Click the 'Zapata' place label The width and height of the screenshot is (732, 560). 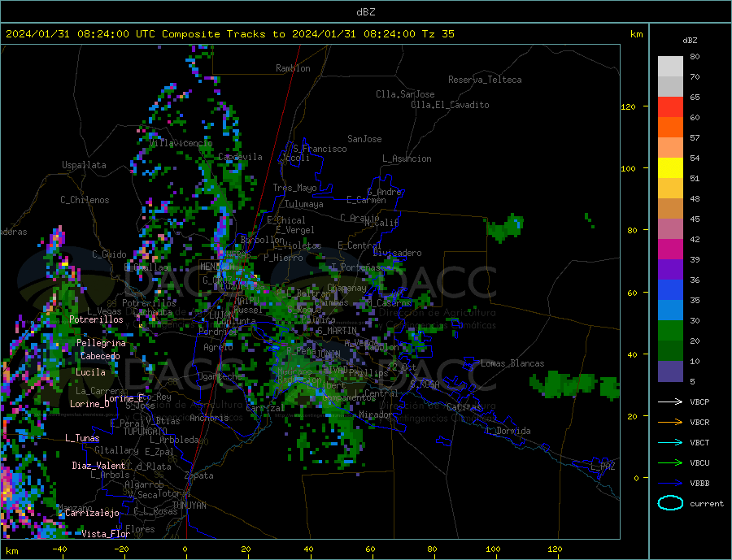(x=199, y=475)
